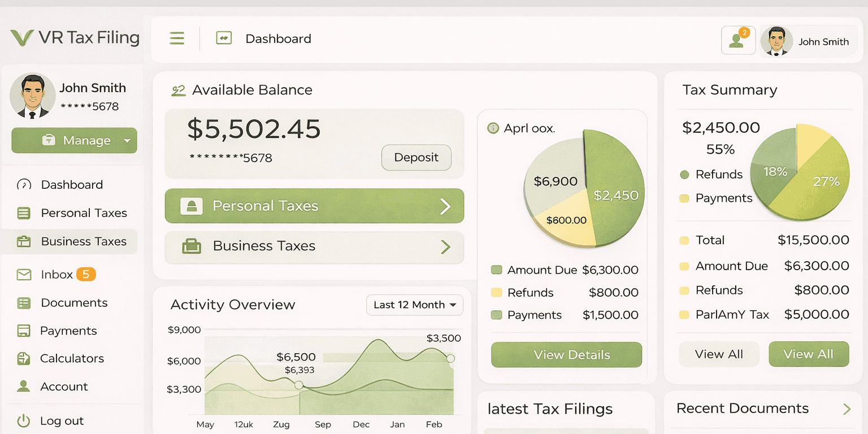The image size is (868, 434).
Task: Click the info icon beside Aprl oox.
Action: pos(493,128)
